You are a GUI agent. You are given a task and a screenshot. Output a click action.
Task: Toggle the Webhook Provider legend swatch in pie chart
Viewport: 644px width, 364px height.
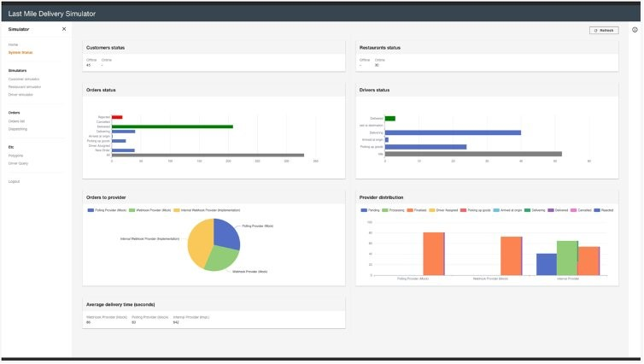[x=132, y=210]
